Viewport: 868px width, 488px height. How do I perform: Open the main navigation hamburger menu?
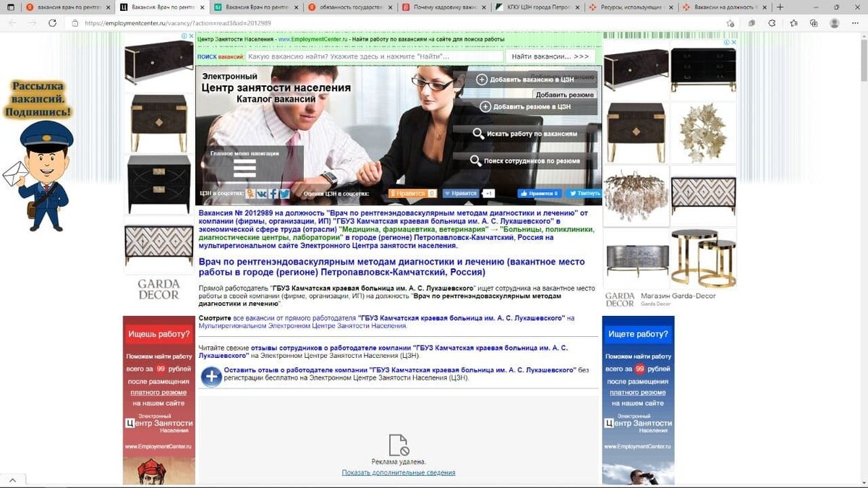click(244, 169)
